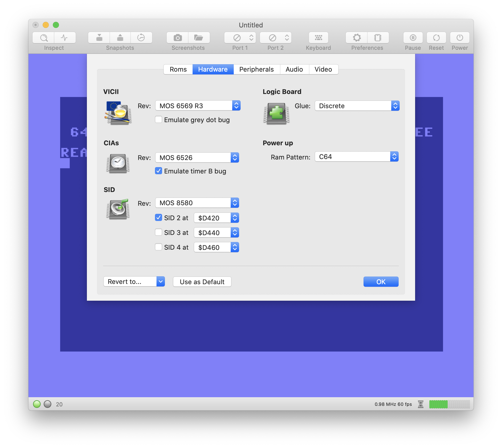Click Use as Default button
This screenshot has height=448, width=502.
(202, 282)
